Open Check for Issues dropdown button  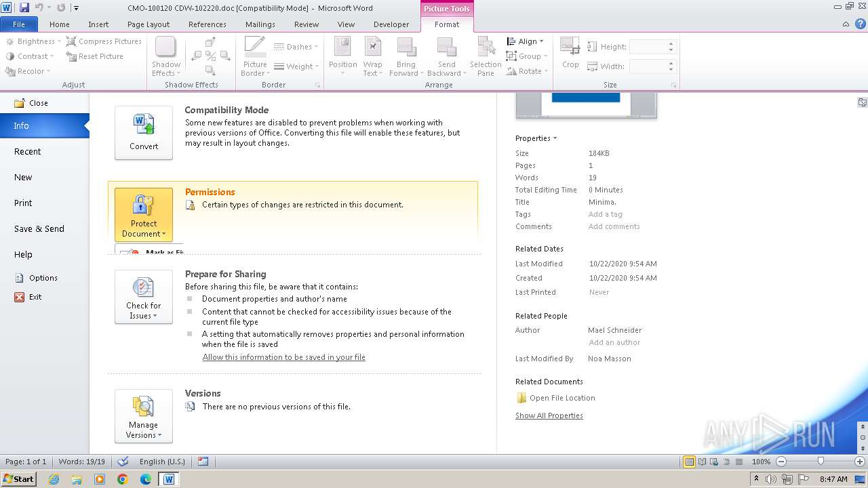(x=144, y=297)
